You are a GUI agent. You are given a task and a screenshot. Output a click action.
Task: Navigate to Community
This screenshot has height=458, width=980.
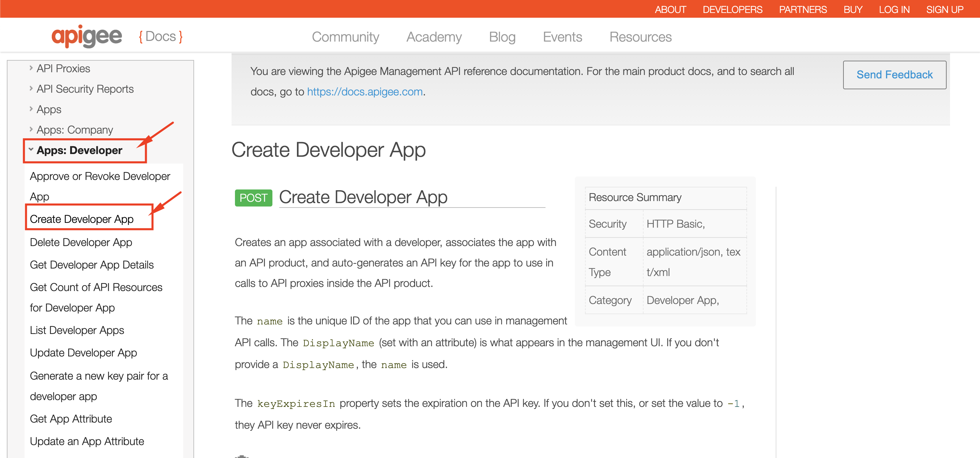click(x=345, y=37)
